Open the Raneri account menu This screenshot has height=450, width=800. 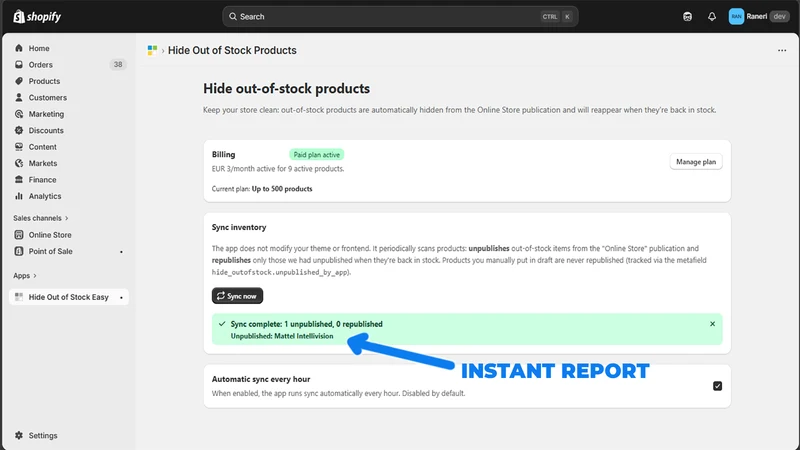(759, 16)
